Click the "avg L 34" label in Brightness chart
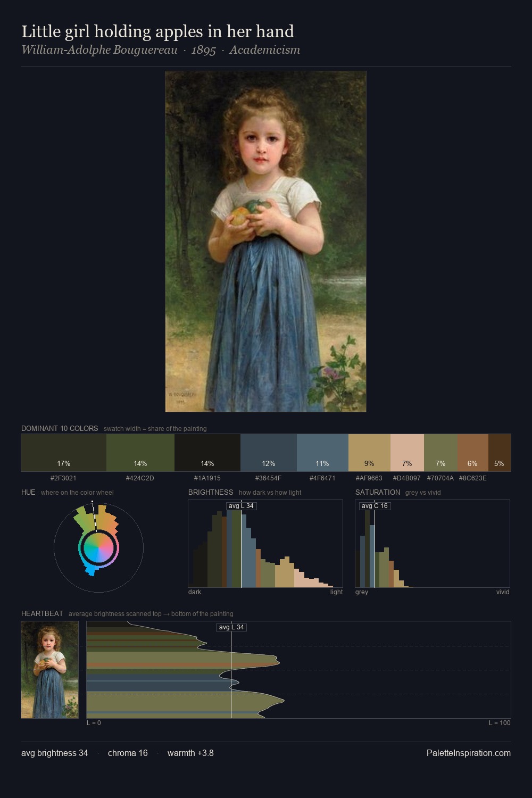 pos(241,506)
